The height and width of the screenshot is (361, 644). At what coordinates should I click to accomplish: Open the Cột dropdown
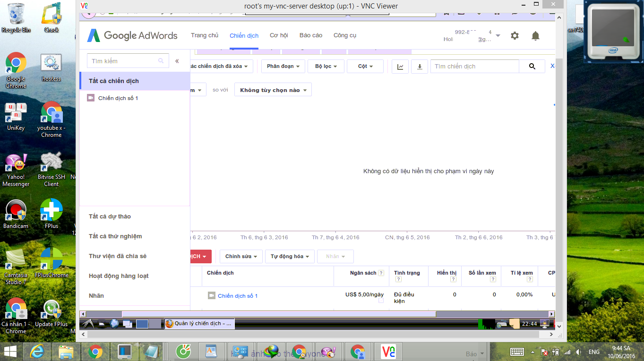[365, 67]
